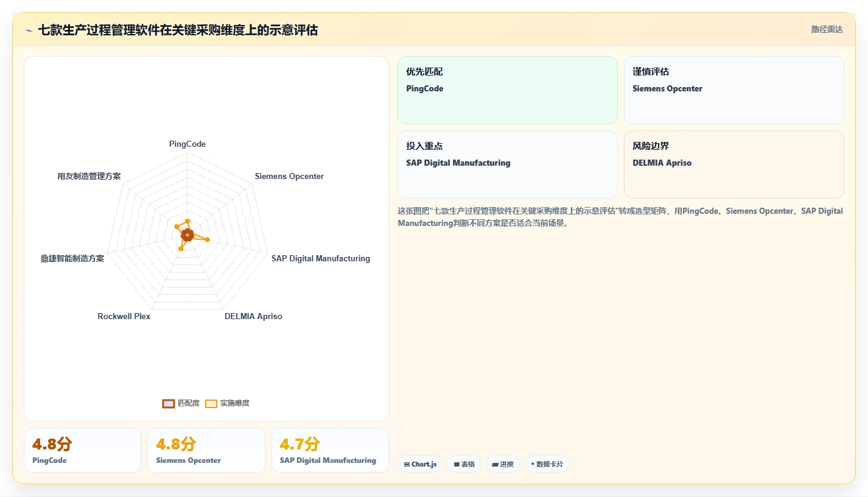Click the SAP Digital Manufacturing radar axis label
868x497 pixels.
[x=321, y=258]
